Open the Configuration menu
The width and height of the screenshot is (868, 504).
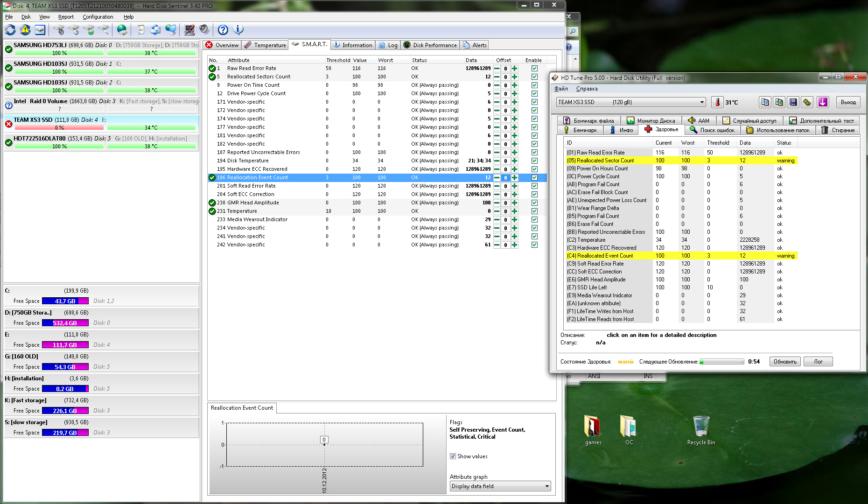(98, 17)
